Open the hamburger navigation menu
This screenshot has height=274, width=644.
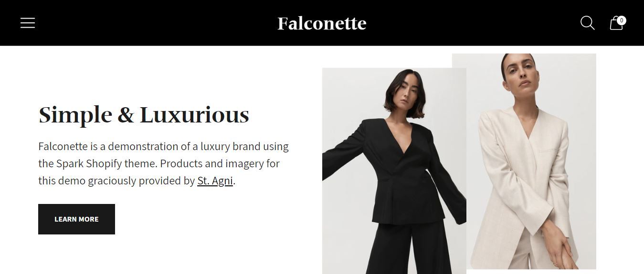tap(28, 23)
